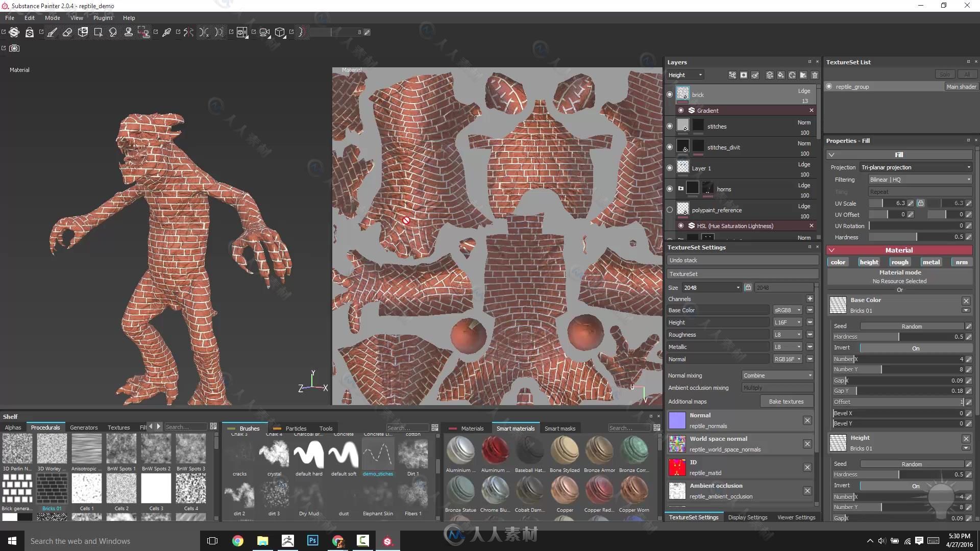Image resolution: width=980 pixels, height=551 pixels.
Task: Toggle visibility of brick layer
Action: [670, 94]
